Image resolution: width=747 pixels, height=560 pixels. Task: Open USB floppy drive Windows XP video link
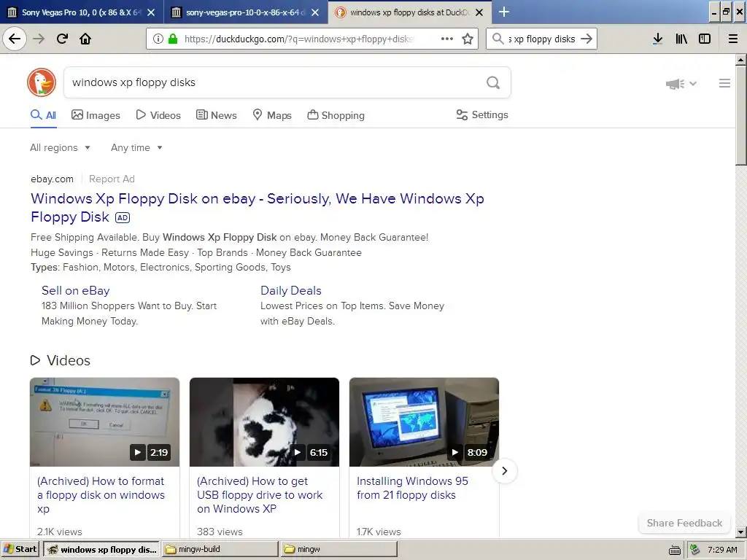(260, 495)
